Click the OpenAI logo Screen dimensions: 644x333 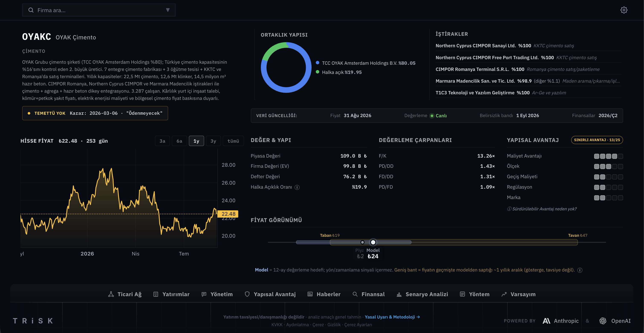pyautogui.click(x=603, y=321)
